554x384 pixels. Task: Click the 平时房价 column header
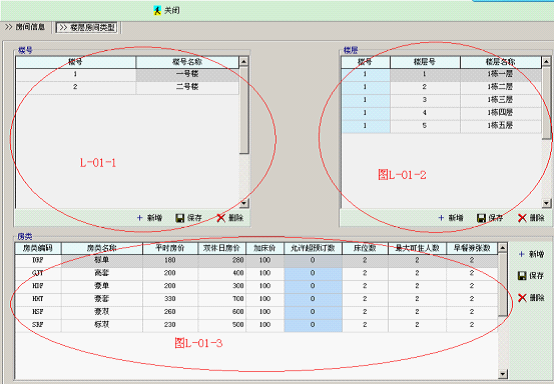point(170,248)
